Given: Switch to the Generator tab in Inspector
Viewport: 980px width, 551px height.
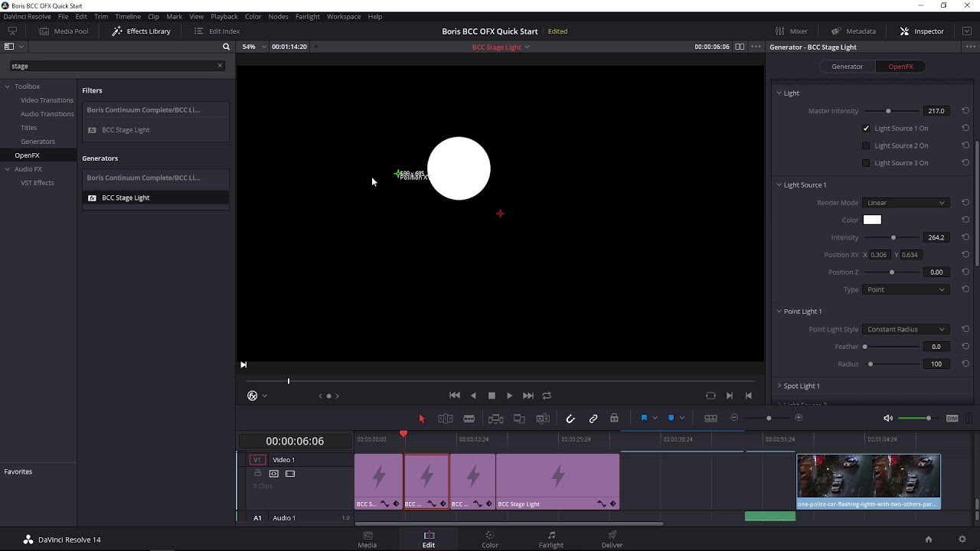Looking at the screenshot, I should (847, 67).
